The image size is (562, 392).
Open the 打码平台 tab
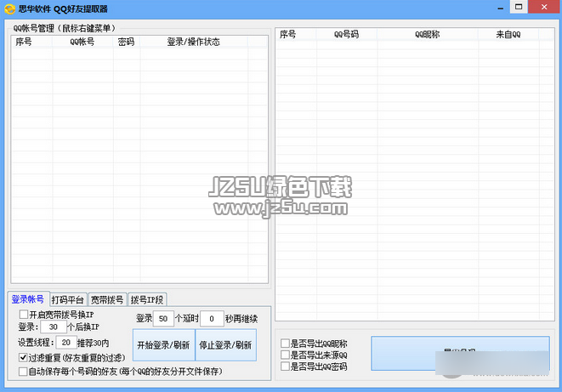(x=68, y=299)
